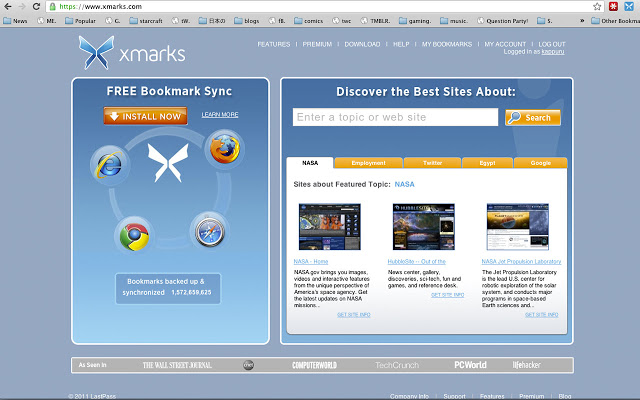Click the HubbleSite -- Out of the link

point(417,262)
